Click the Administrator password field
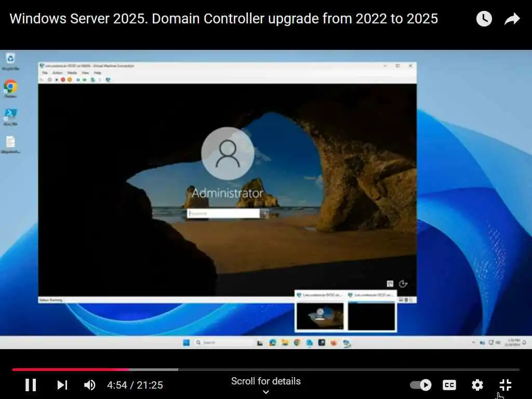The width and height of the screenshot is (532, 399). point(223,214)
